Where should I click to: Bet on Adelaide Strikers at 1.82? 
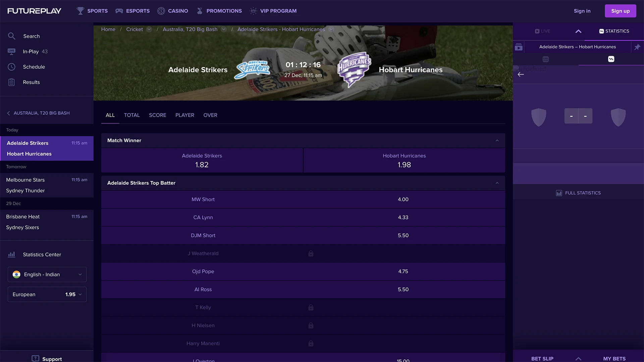202,161
